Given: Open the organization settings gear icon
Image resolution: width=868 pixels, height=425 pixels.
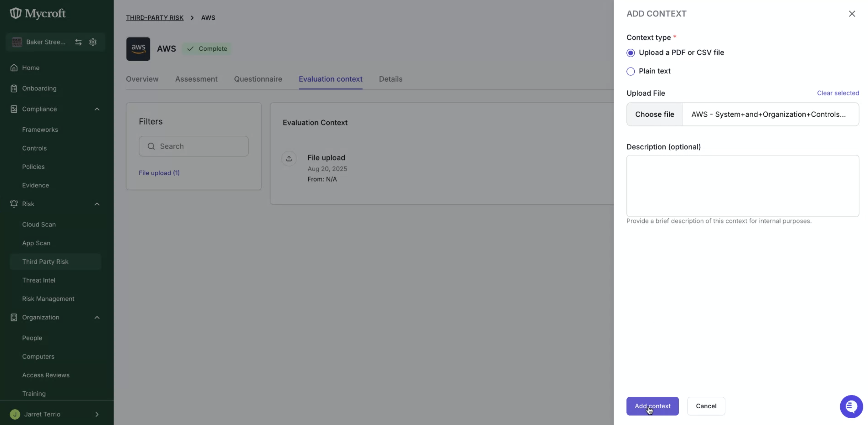Looking at the screenshot, I should click(x=93, y=42).
